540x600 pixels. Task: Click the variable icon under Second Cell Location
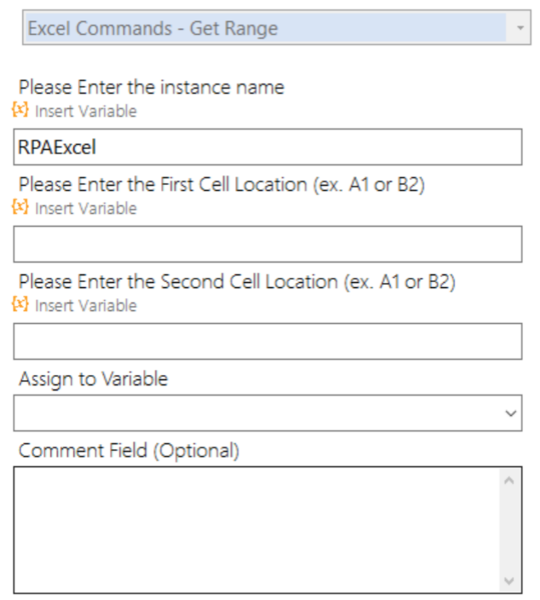tap(20, 304)
